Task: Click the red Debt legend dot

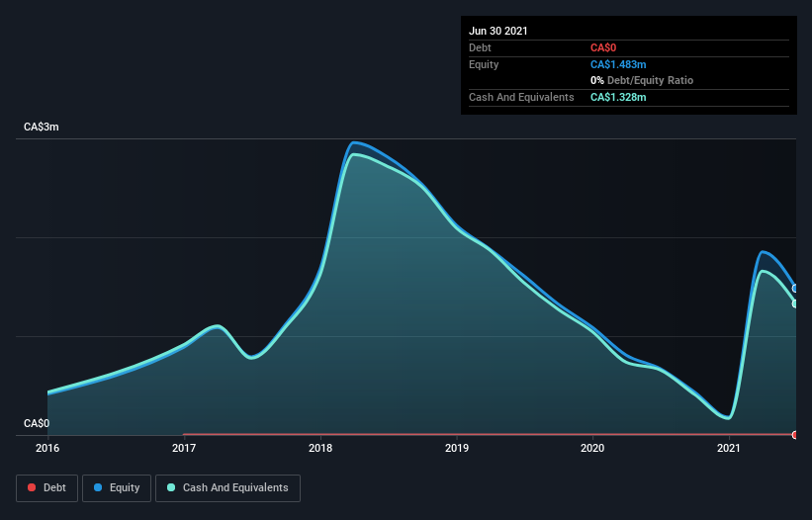Action: [x=32, y=487]
